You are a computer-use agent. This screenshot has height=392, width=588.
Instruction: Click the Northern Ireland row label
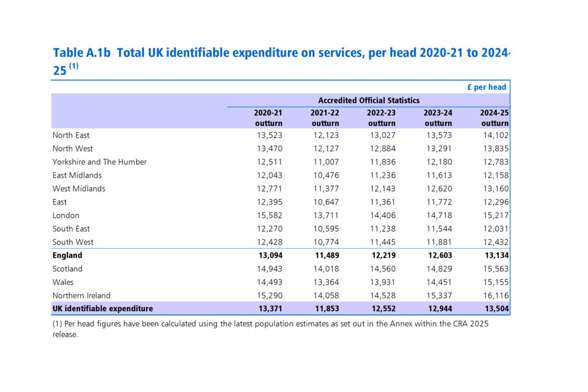pyautogui.click(x=83, y=296)
